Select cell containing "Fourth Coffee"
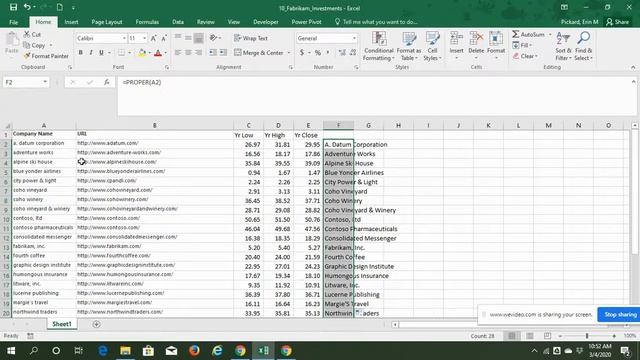Image resolution: width=640 pixels, height=360 pixels. pos(338,257)
